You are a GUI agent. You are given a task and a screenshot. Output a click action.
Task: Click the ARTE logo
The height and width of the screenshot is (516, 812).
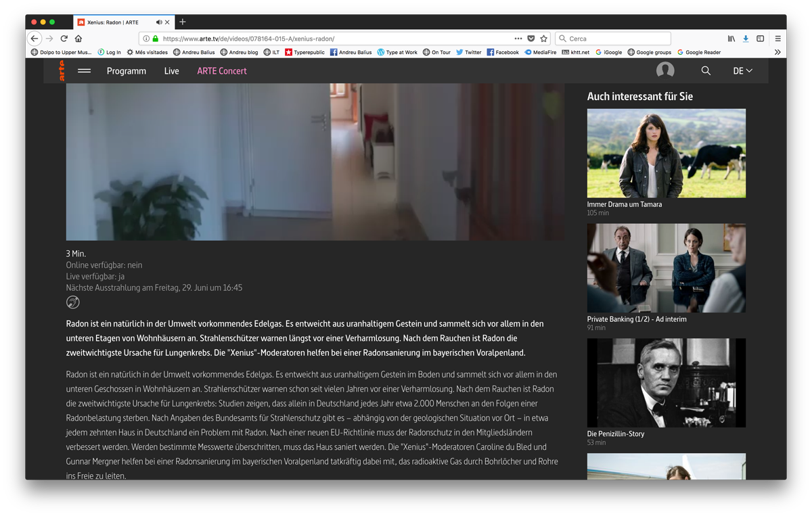(x=62, y=70)
